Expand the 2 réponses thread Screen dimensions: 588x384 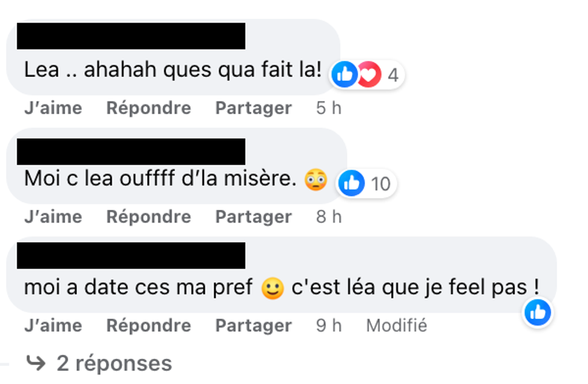click(113, 363)
